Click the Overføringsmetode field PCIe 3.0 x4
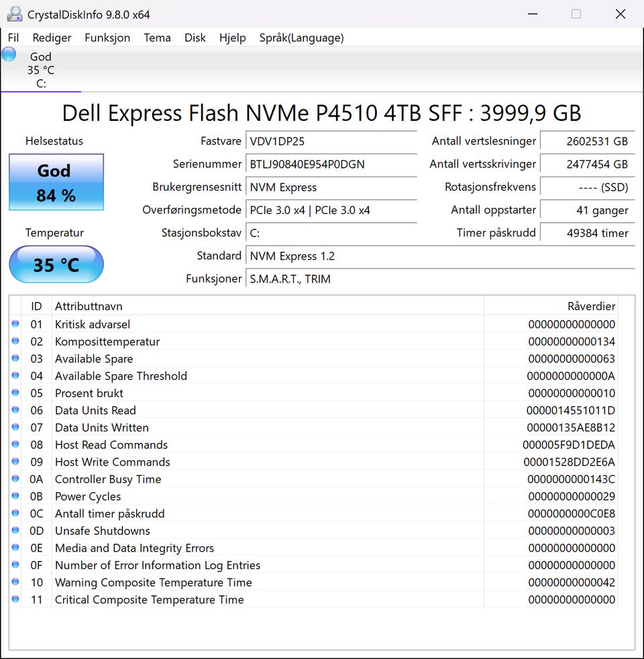 (x=331, y=210)
